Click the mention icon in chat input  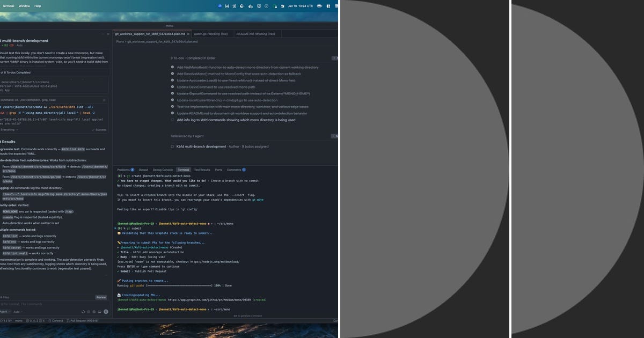pyautogui.click(x=88, y=311)
